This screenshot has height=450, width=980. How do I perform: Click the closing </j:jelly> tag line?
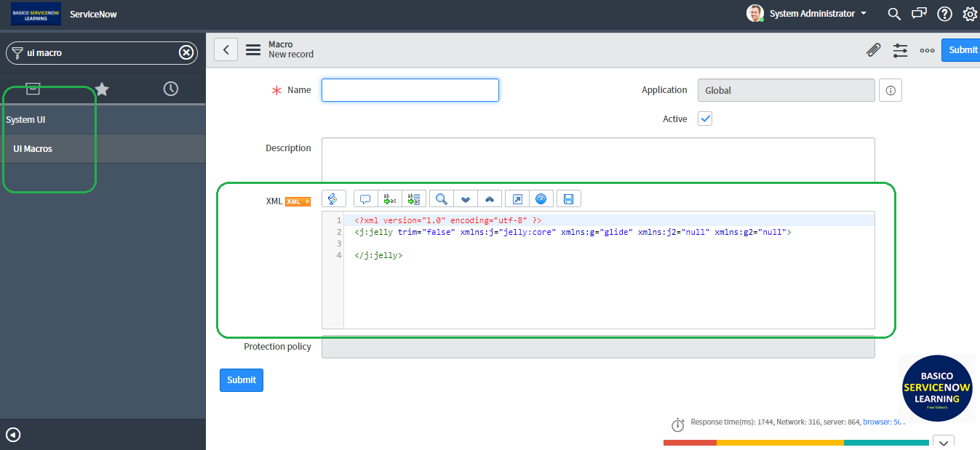tap(378, 255)
